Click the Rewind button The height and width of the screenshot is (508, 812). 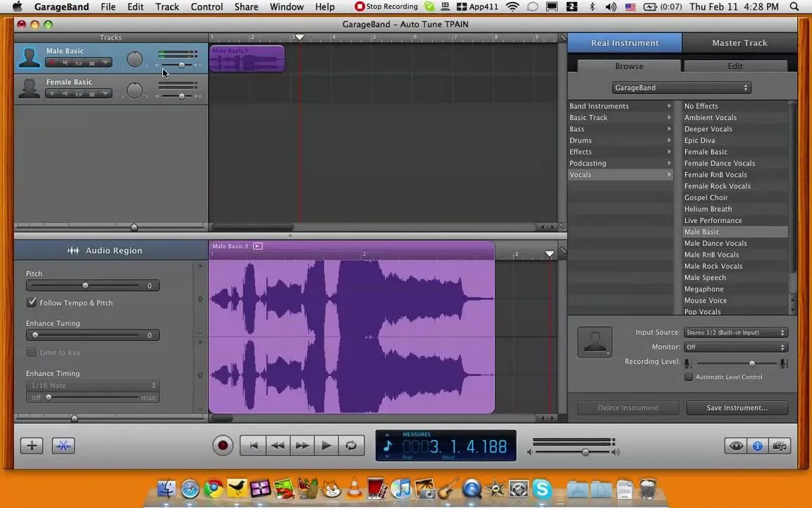coord(278,446)
